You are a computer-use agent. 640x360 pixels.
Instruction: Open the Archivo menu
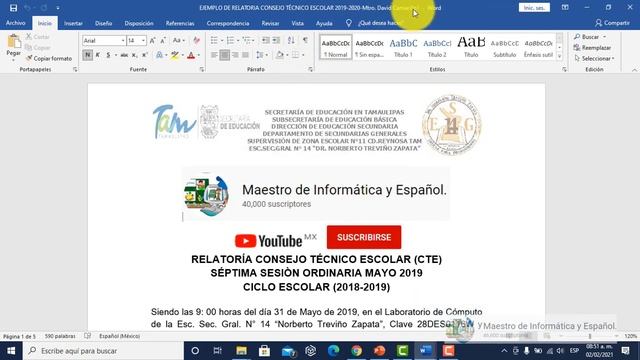pyautogui.click(x=16, y=23)
